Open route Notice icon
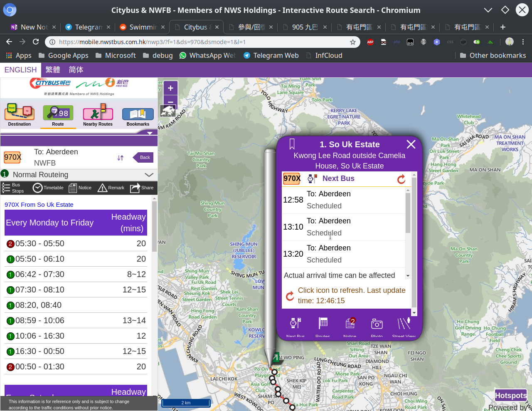Viewport: 532px width, 411px height. point(80,188)
